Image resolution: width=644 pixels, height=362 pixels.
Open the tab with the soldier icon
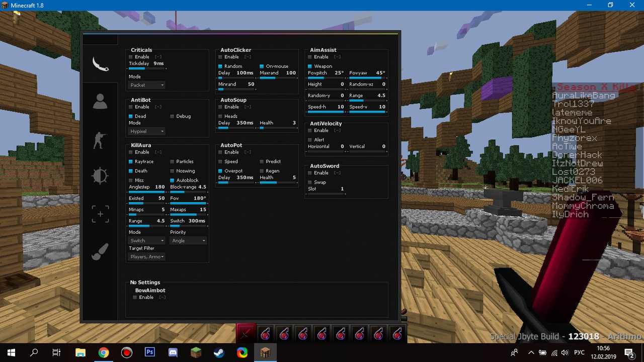[x=100, y=140]
